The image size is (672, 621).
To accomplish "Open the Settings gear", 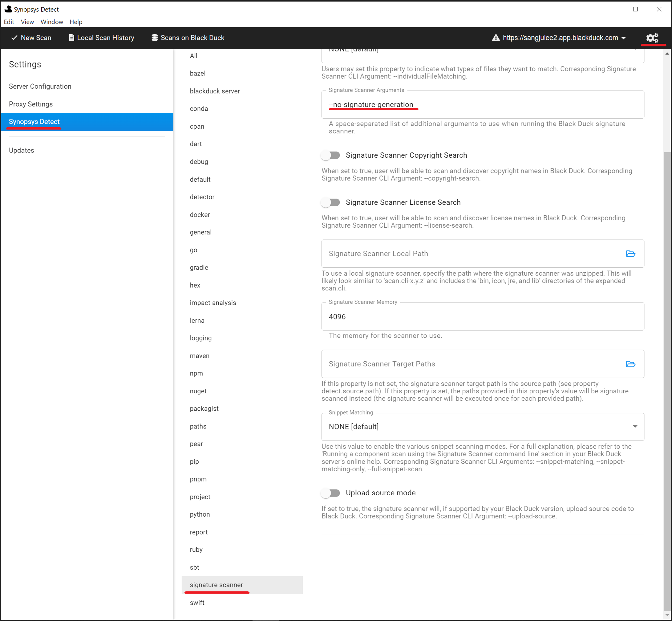I will click(x=652, y=38).
